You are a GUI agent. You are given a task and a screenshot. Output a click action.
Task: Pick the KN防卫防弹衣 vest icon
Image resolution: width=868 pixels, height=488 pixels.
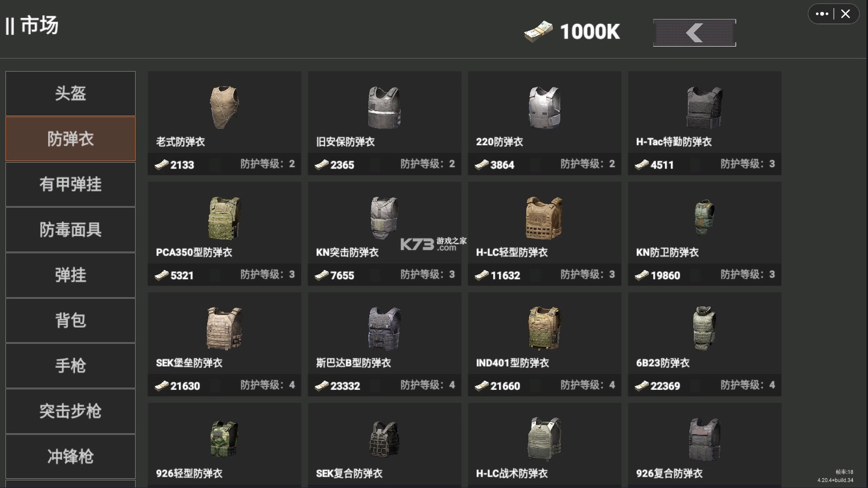coord(704,217)
